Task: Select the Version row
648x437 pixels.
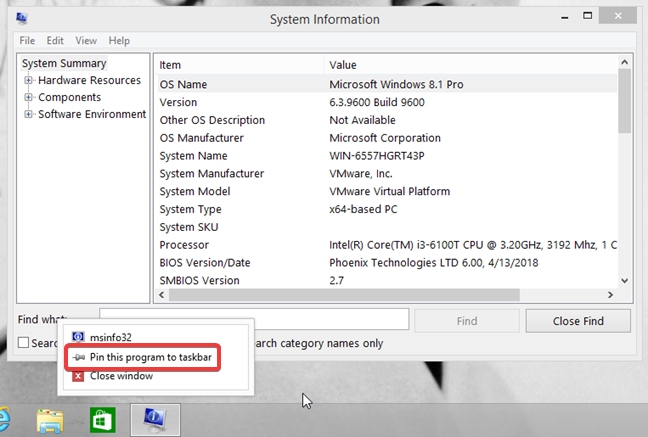Action: click(387, 102)
